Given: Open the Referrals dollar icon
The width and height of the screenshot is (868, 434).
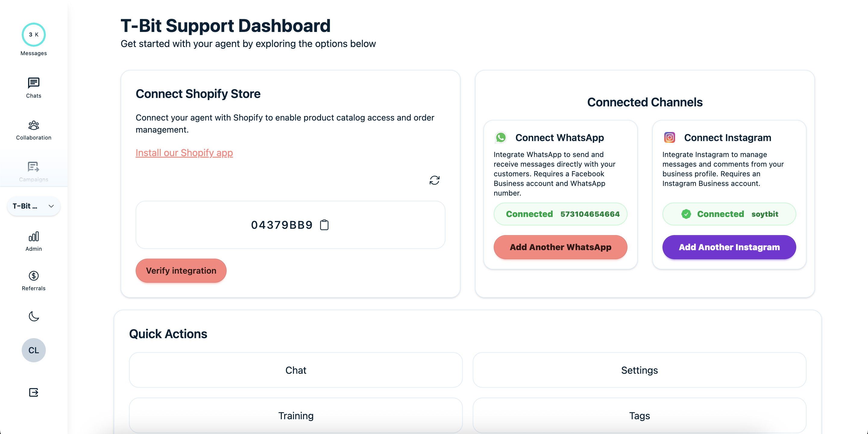Looking at the screenshot, I should (33, 276).
